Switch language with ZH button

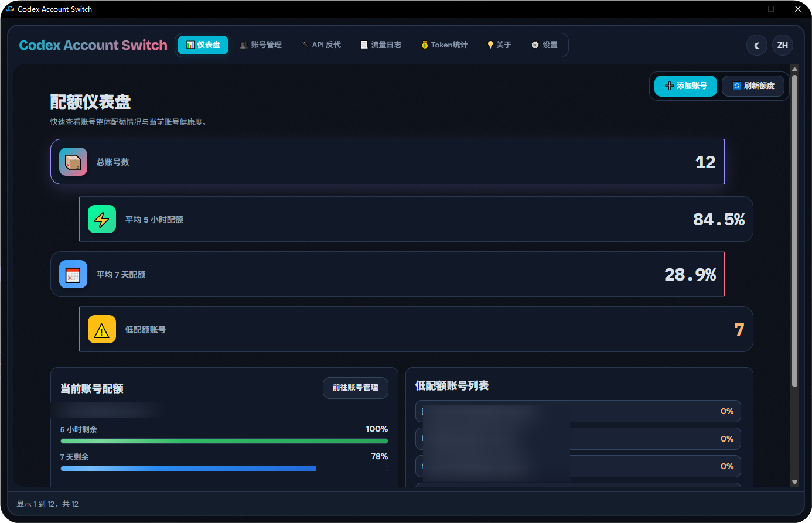coord(783,45)
